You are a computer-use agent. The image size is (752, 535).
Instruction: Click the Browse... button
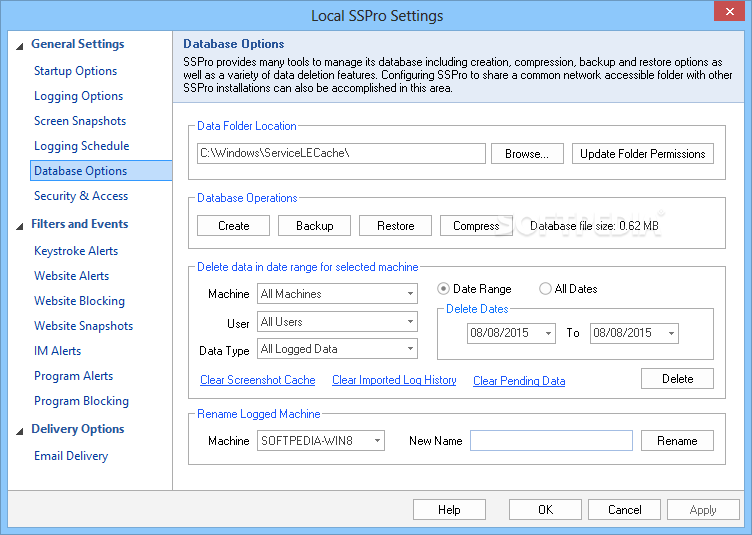tap(527, 153)
